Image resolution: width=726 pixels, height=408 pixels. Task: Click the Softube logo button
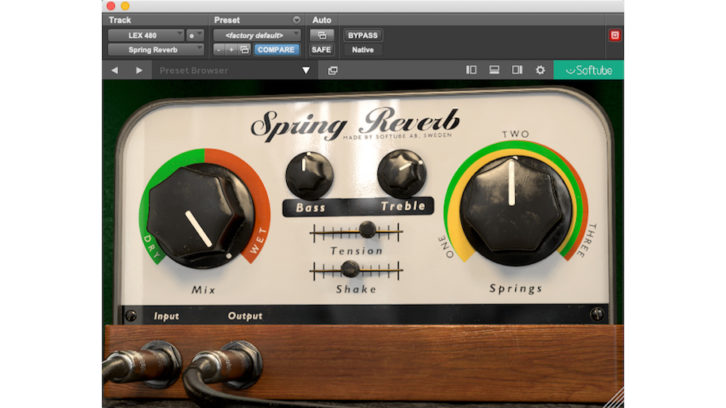[588, 70]
